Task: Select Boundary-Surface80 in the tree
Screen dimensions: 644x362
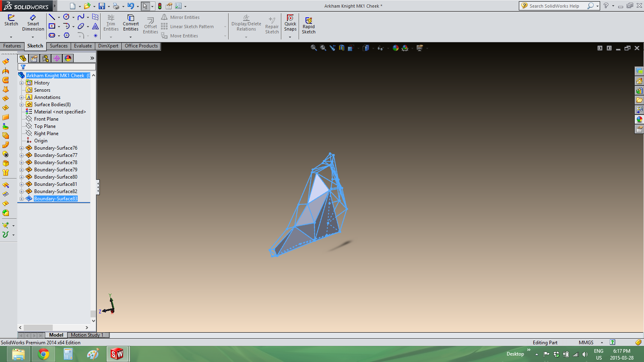Action: point(56,177)
